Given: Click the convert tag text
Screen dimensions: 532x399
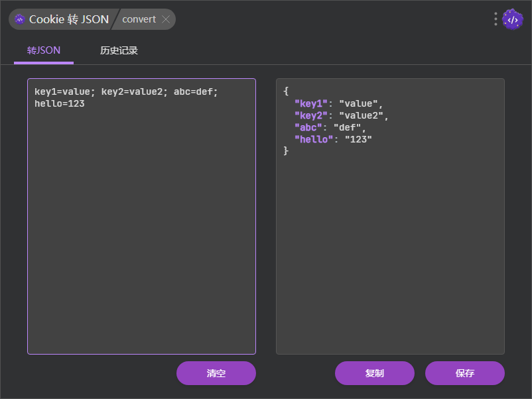Looking at the screenshot, I should pyautogui.click(x=139, y=19).
